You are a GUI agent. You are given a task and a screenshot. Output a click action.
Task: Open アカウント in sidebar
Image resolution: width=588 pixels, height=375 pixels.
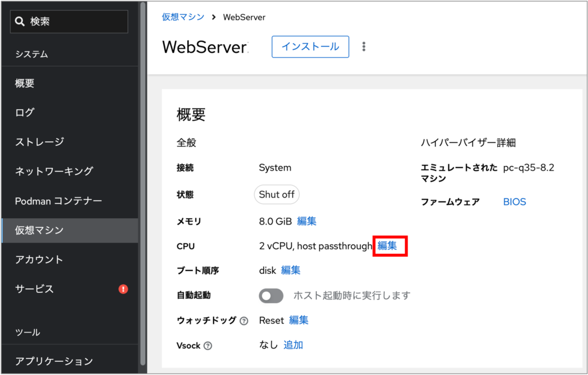tap(69, 260)
